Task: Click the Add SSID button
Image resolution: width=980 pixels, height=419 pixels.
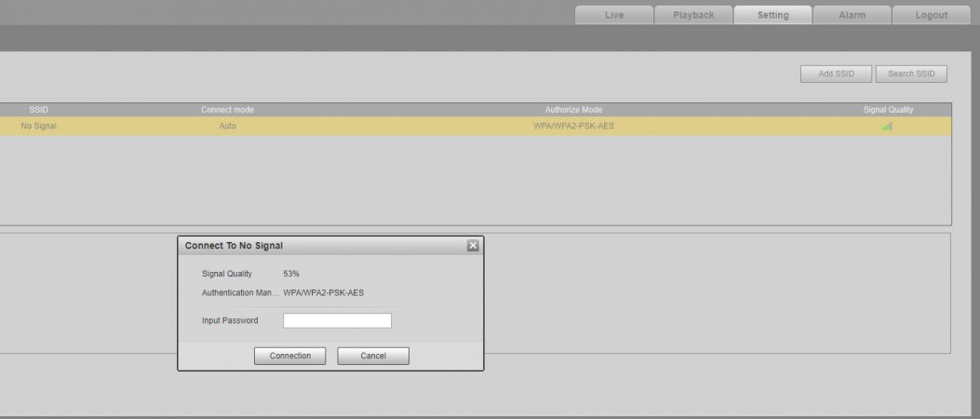Action: [x=836, y=74]
